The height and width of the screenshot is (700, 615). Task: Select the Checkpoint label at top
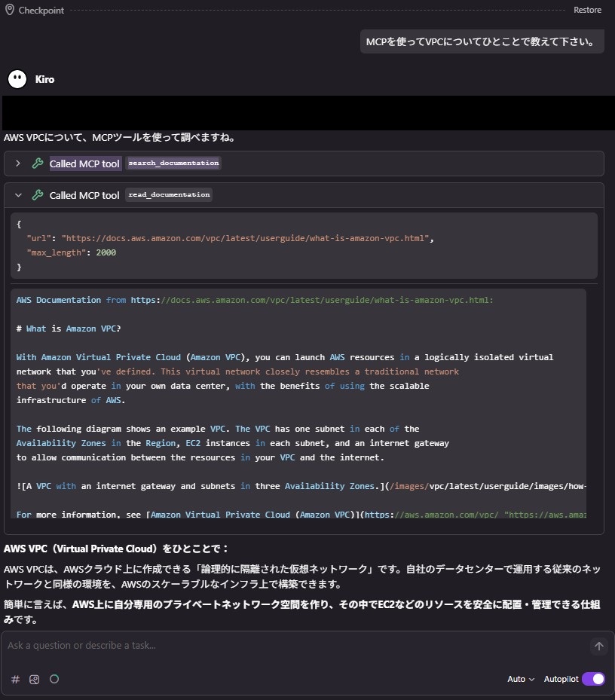(40, 10)
